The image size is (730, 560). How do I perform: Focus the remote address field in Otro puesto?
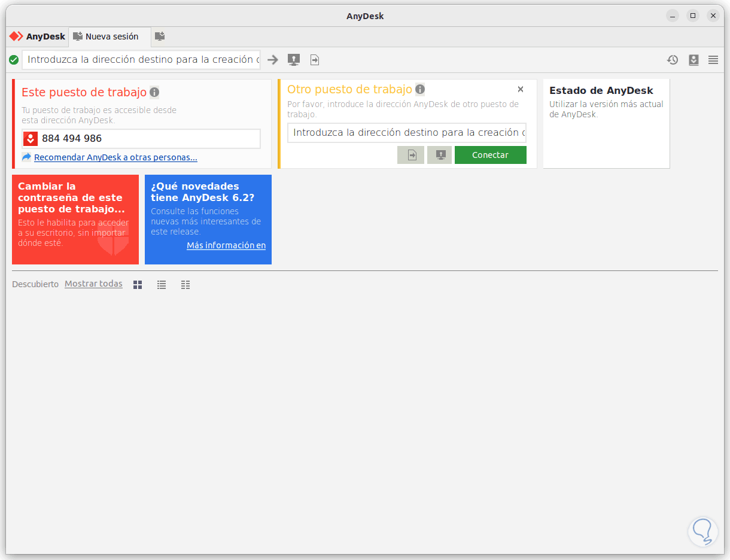[407, 133]
